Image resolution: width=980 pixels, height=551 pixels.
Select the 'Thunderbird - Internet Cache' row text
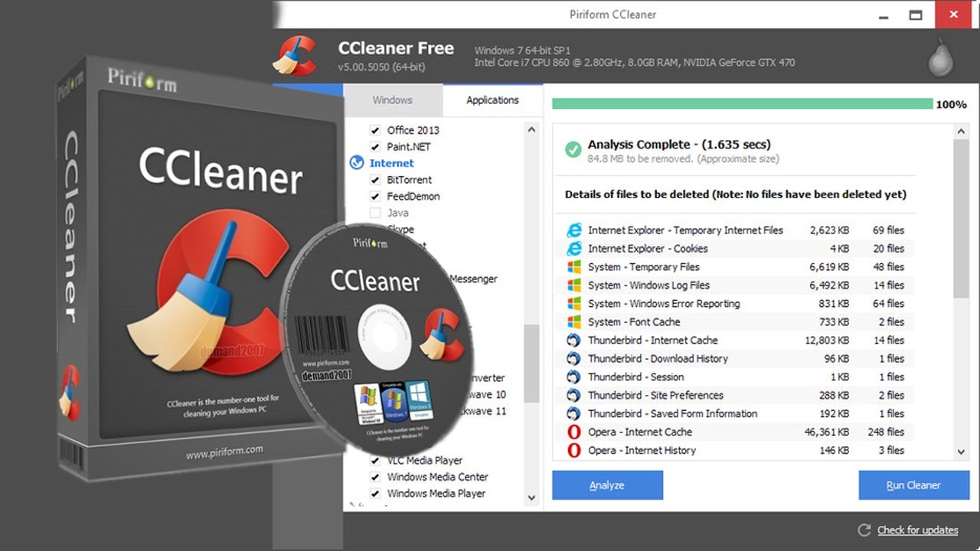coord(653,341)
